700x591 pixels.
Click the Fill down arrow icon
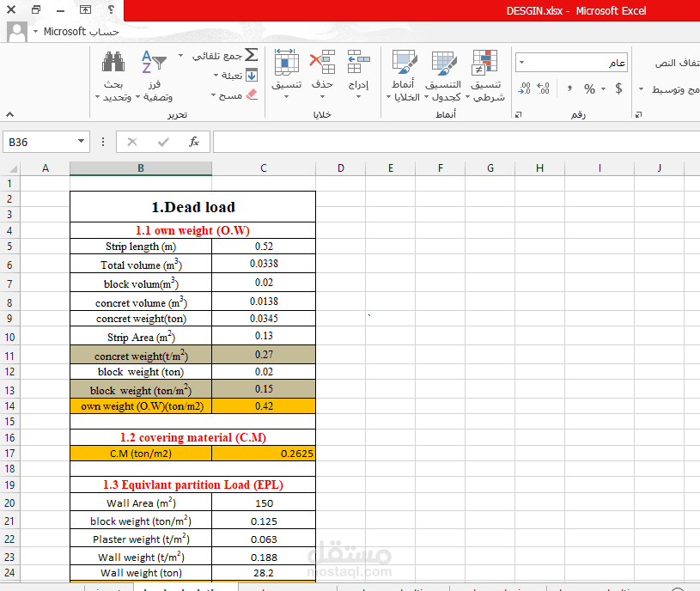click(252, 76)
